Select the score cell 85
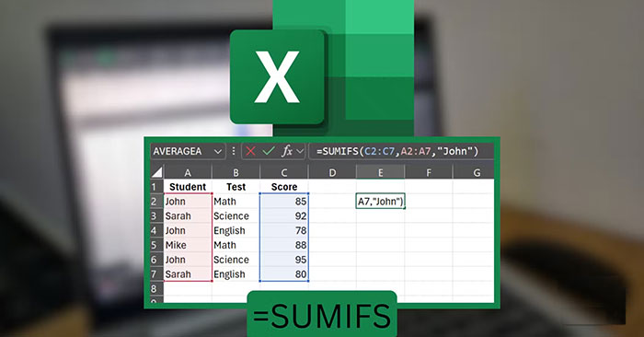 click(284, 202)
